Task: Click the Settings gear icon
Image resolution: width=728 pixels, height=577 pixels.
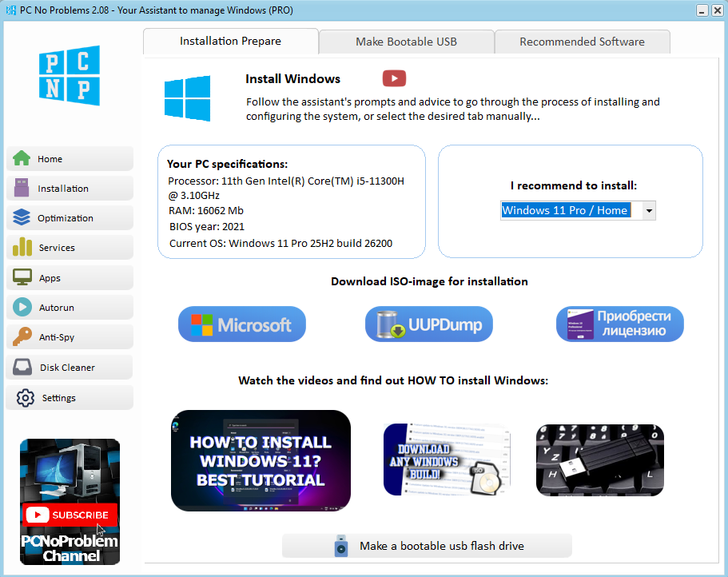Action: (26, 398)
